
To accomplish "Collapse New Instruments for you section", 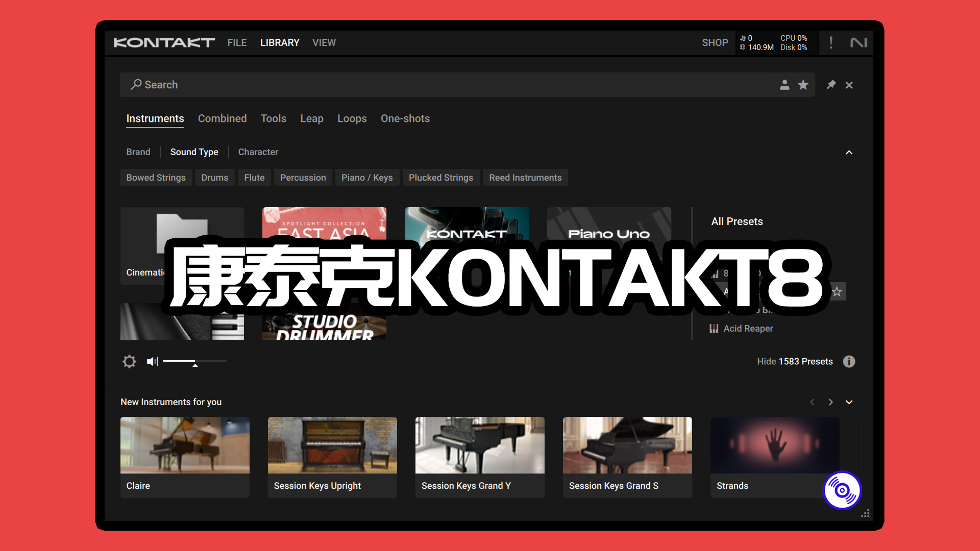I will 849,403.
